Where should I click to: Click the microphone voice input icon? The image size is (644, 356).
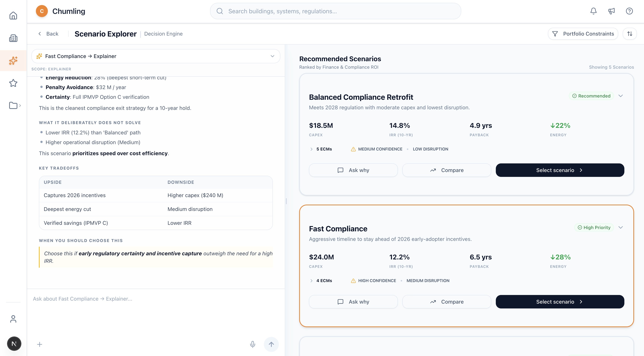(x=252, y=344)
